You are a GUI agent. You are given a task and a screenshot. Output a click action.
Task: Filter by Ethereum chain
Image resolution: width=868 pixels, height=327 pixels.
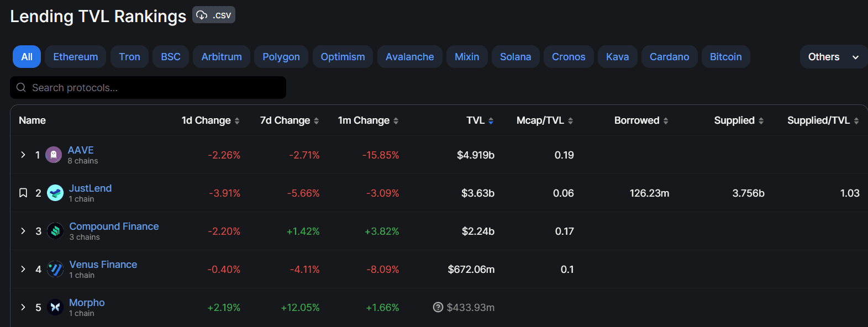(76, 57)
